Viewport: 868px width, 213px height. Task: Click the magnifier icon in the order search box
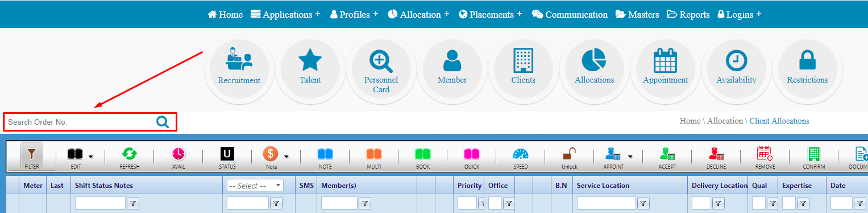[163, 122]
